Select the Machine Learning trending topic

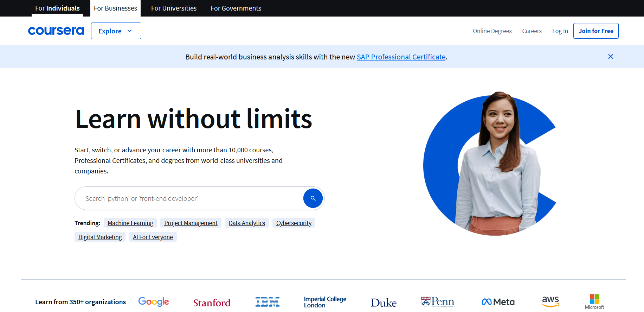tap(130, 223)
